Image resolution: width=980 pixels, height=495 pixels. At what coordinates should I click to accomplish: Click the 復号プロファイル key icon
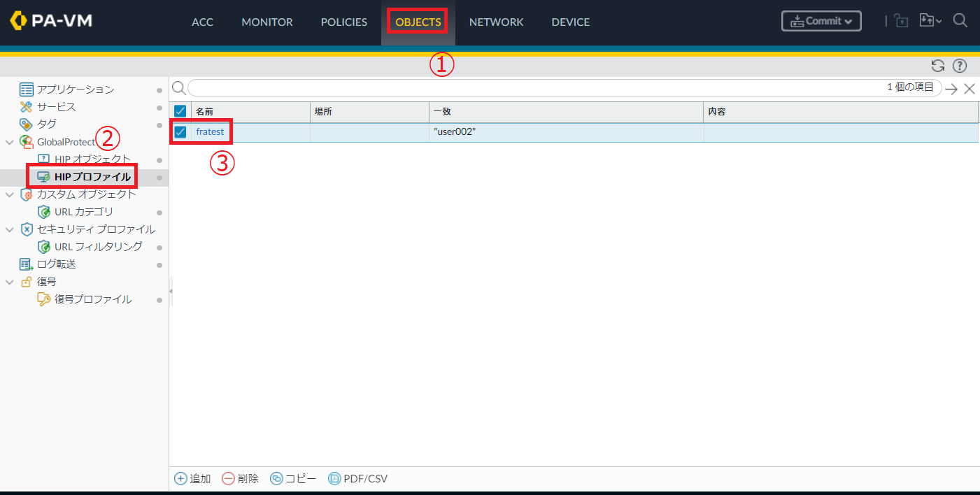coord(44,299)
